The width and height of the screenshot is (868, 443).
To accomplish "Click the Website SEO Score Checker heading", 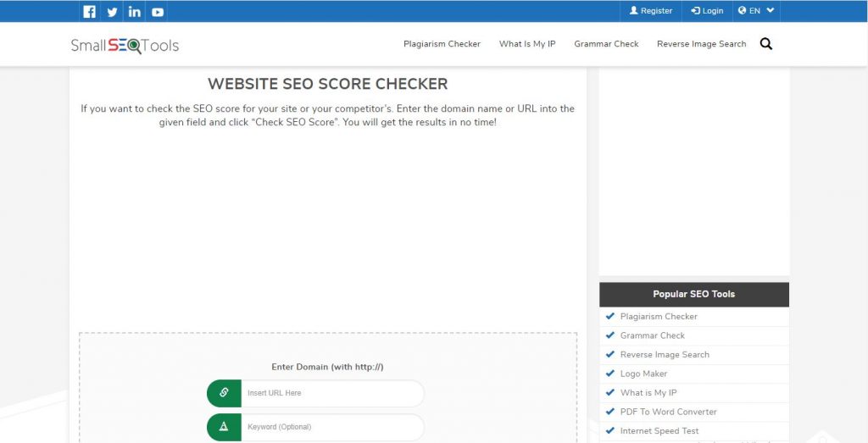I will [328, 84].
